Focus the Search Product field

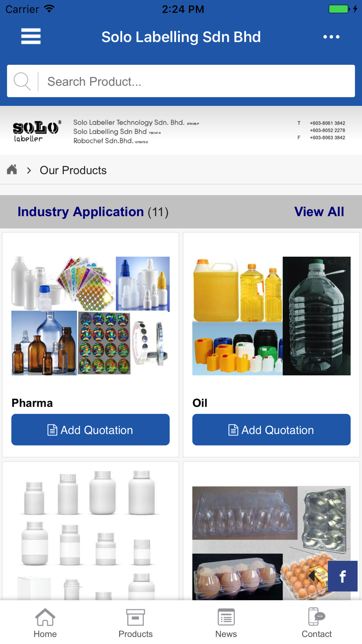coord(181,81)
